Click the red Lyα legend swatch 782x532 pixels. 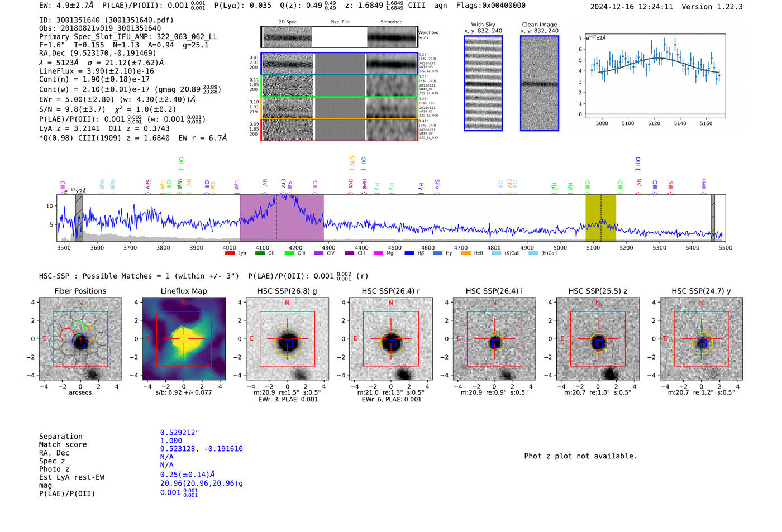(230, 253)
